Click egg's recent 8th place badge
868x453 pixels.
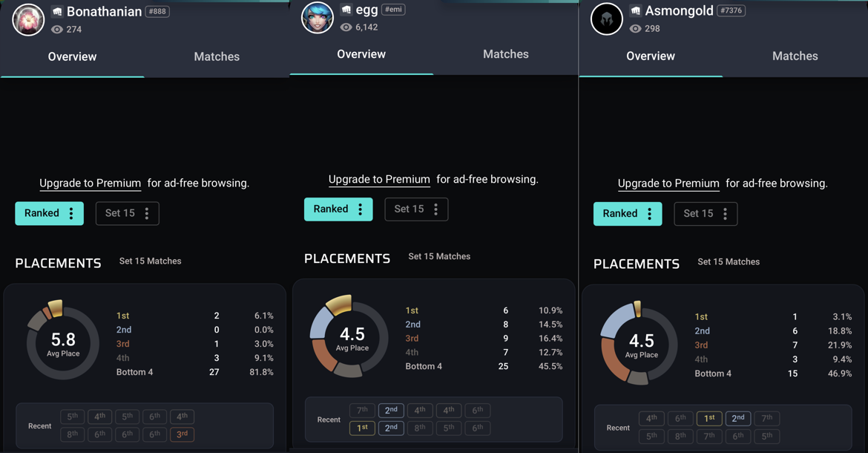[x=420, y=428]
